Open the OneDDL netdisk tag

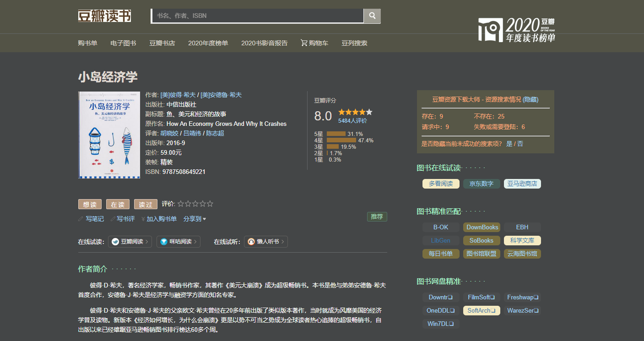tap(441, 310)
